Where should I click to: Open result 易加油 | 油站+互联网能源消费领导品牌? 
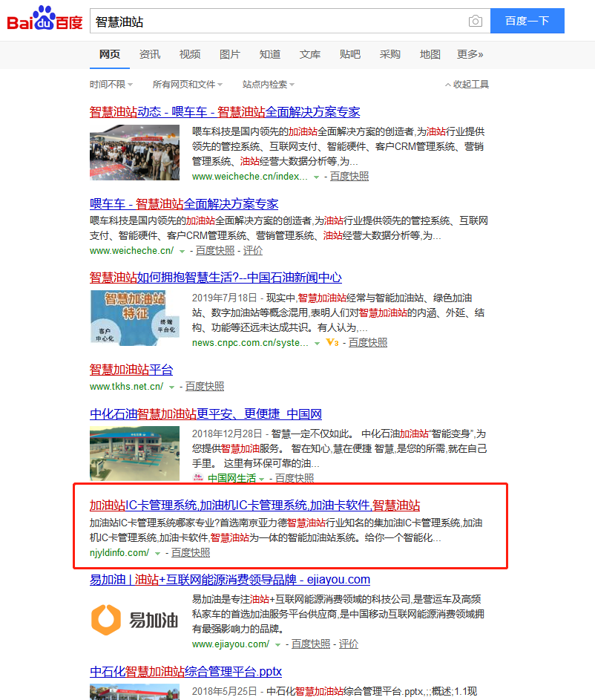(x=230, y=580)
